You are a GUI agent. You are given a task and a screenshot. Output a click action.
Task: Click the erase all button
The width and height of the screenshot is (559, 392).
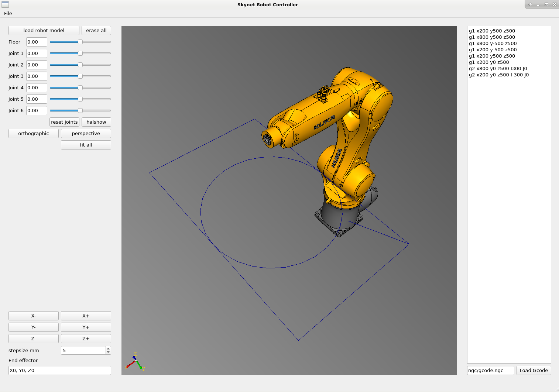coord(96,31)
